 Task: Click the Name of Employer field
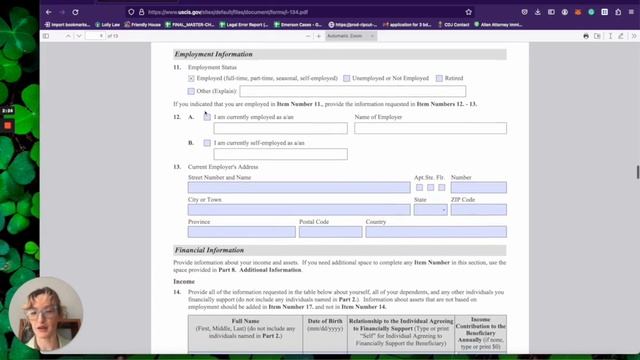431,128
